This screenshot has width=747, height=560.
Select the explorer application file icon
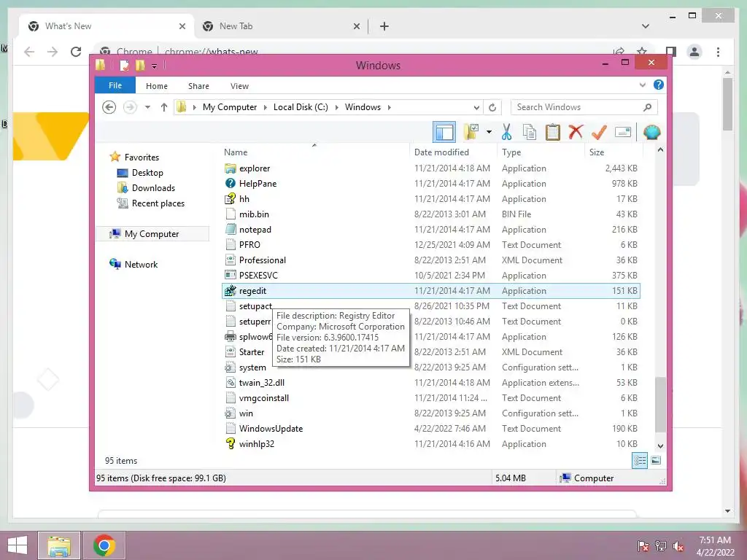(x=230, y=168)
